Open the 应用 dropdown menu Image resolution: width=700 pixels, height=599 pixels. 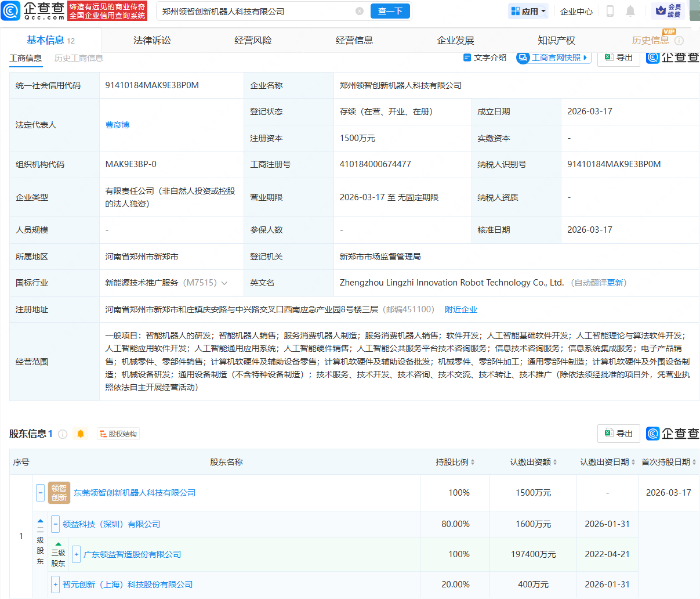[528, 11]
